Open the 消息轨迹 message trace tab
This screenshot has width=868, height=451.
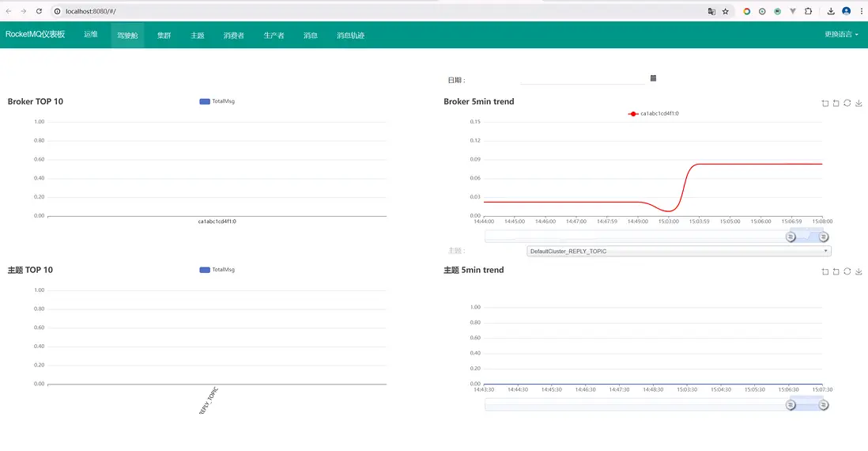(x=350, y=36)
